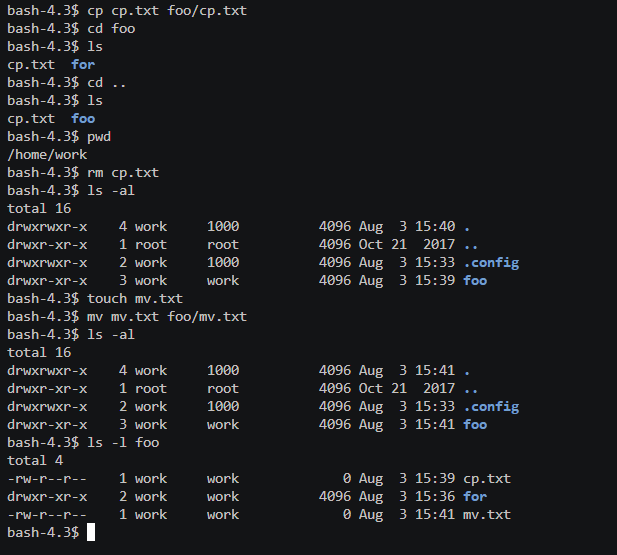Click the '15:41' timestamp in the '.' directory row
Image resolution: width=617 pixels, height=555 pixels.
point(435,371)
